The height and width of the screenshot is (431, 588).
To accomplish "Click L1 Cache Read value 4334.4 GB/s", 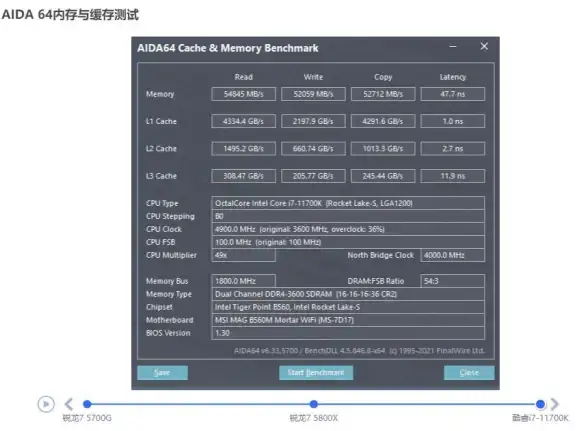I will (244, 121).
